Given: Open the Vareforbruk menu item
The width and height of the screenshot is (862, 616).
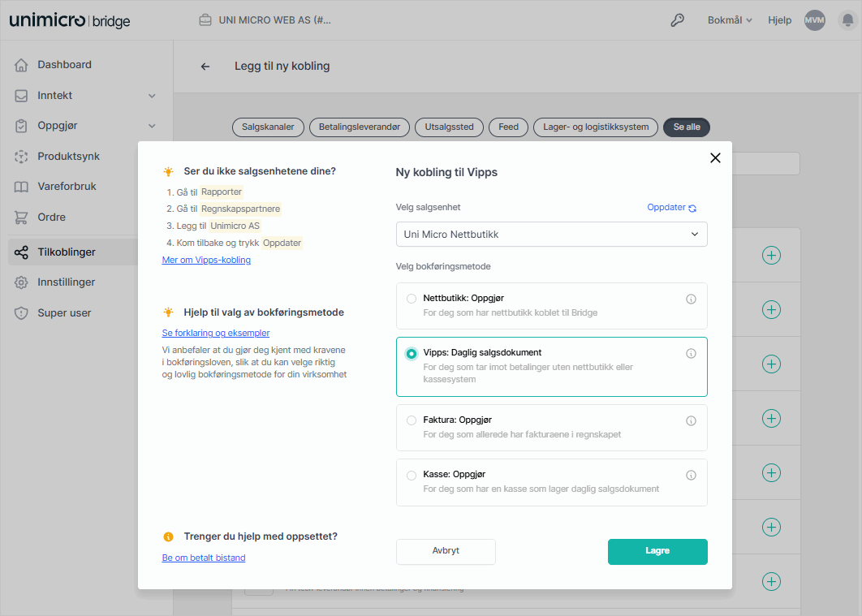Looking at the screenshot, I should click(67, 187).
